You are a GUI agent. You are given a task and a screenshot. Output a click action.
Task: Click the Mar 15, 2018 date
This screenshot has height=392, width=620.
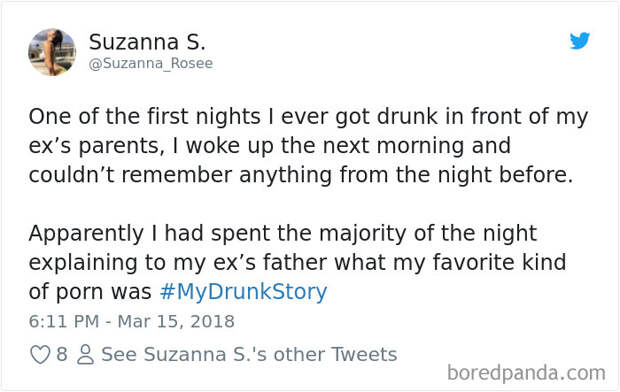click(x=176, y=321)
